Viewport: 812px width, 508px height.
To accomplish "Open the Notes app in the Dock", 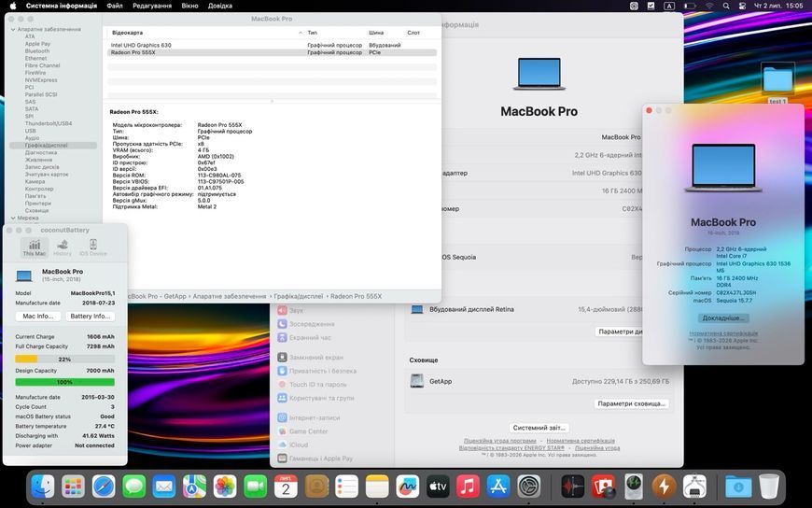I will [376, 487].
